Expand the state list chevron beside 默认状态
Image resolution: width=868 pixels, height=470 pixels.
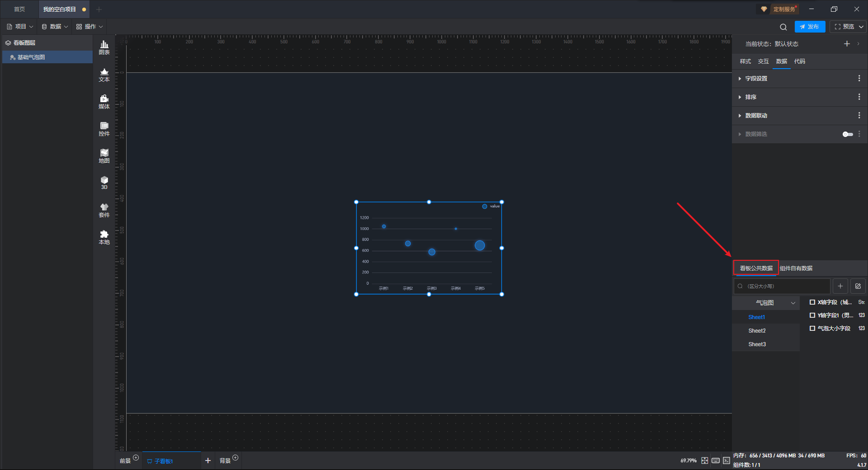(x=858, y=44)
